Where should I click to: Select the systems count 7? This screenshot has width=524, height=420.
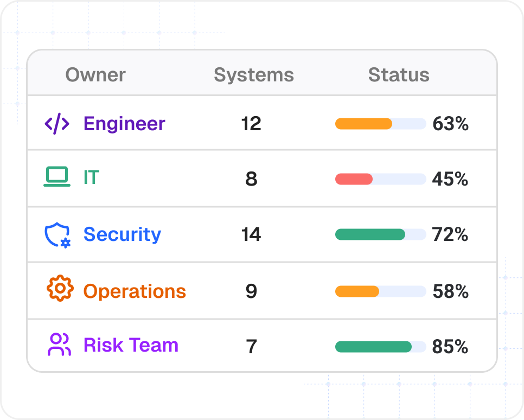tap(252, 347)
